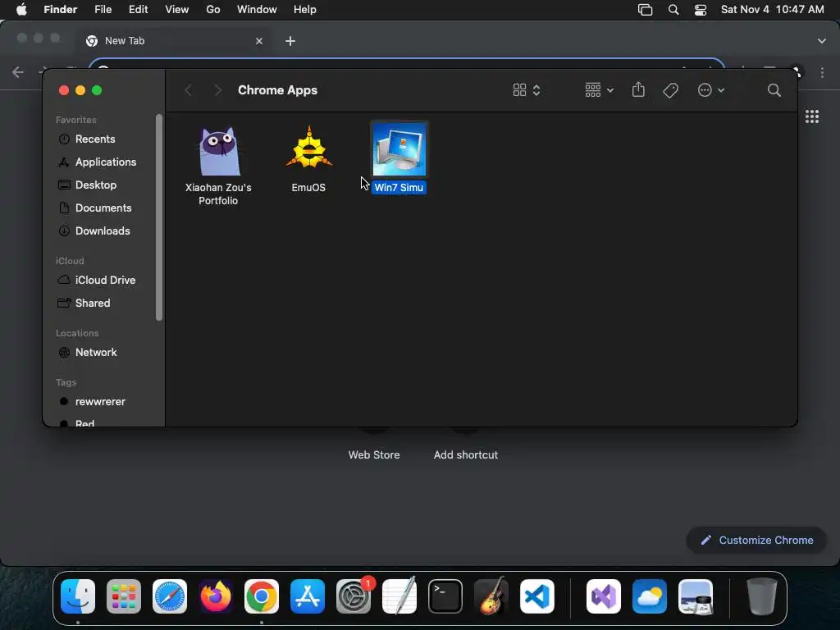Open Spotlight search in menu bar

[673, 10]
